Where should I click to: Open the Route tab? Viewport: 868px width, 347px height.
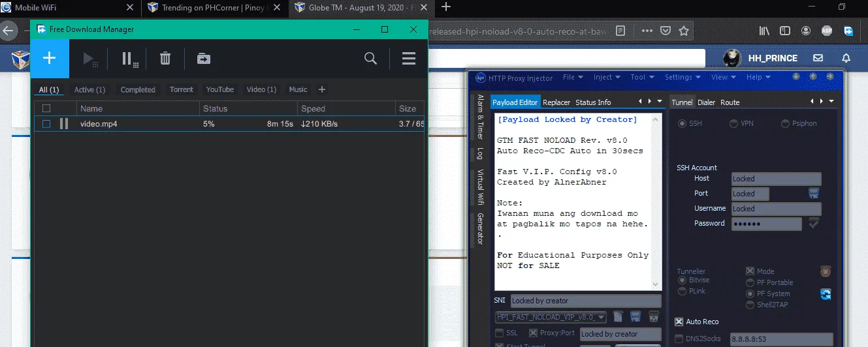pos(730,102)
